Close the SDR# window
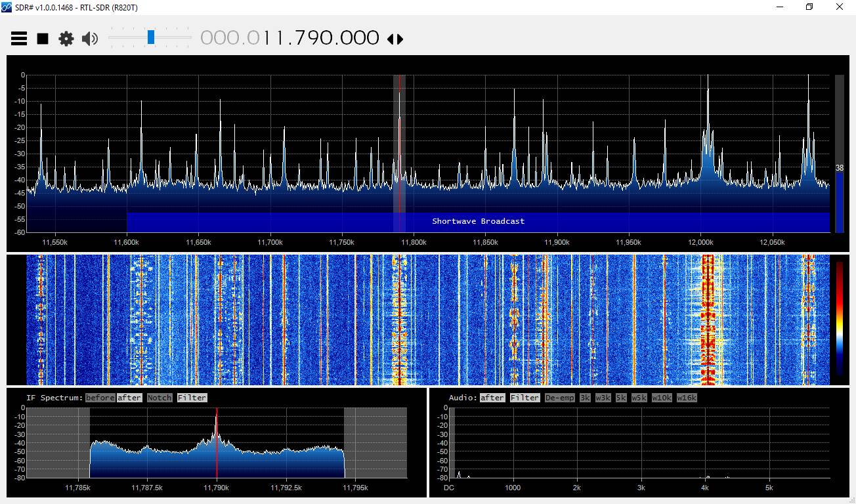The width and height of the screenshot is (856, 504). tap(840, 7)
